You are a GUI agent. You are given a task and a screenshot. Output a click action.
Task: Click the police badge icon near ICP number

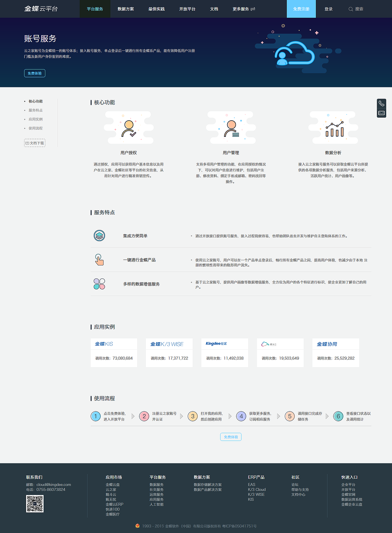(138, 526)
